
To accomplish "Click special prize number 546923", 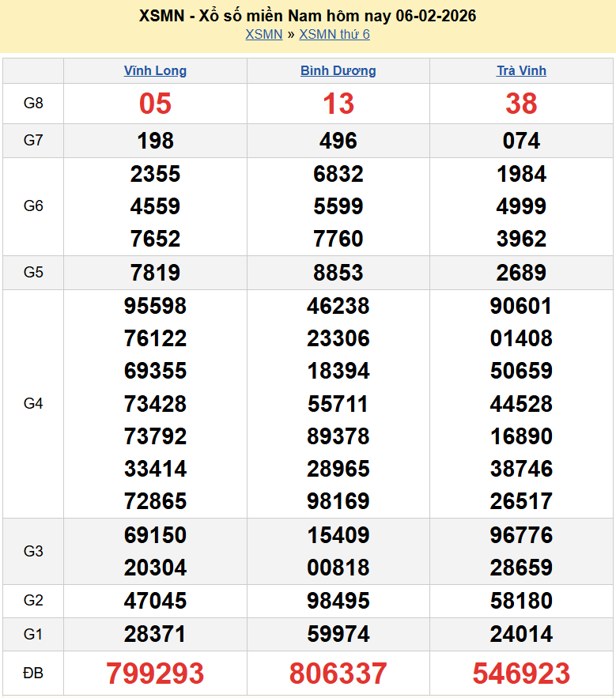I will (521, 673).
